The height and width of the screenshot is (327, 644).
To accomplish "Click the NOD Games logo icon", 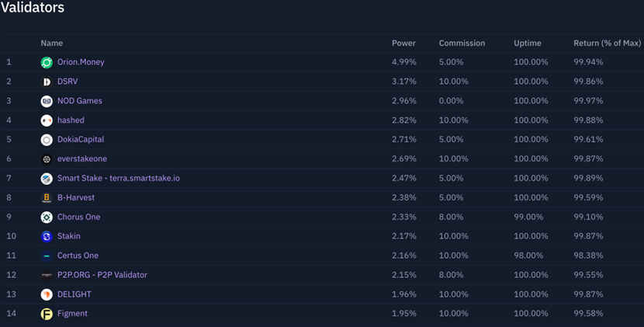I will click(47, 101).
